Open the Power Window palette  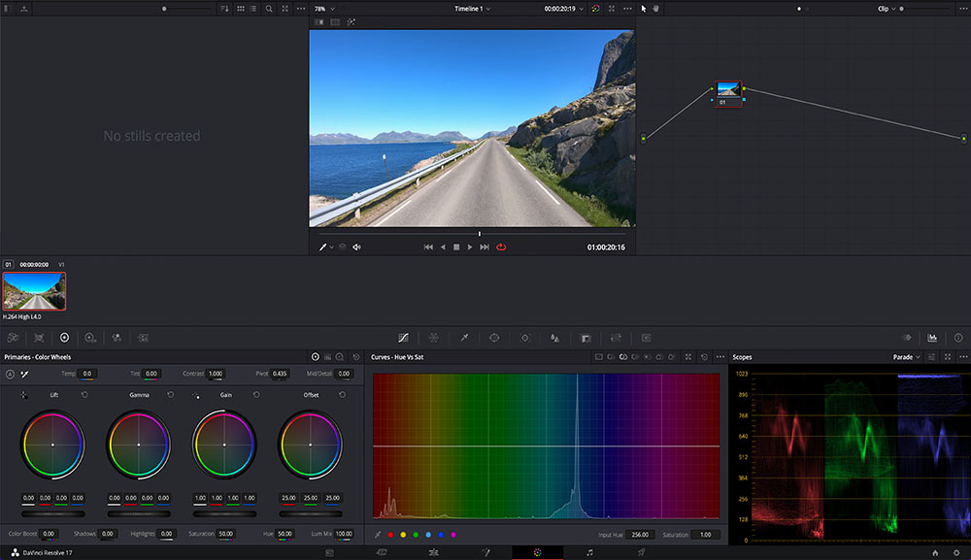coord(494,338)
